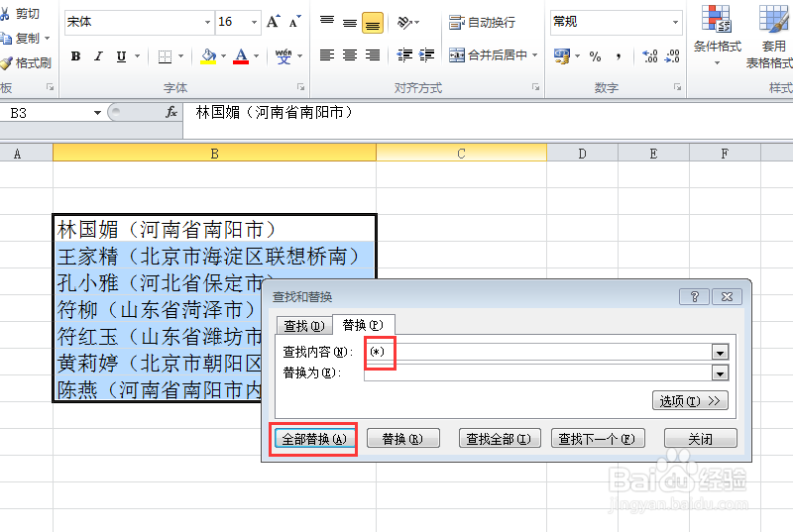Apply comma thousands separator style

(x=619, y=56)
